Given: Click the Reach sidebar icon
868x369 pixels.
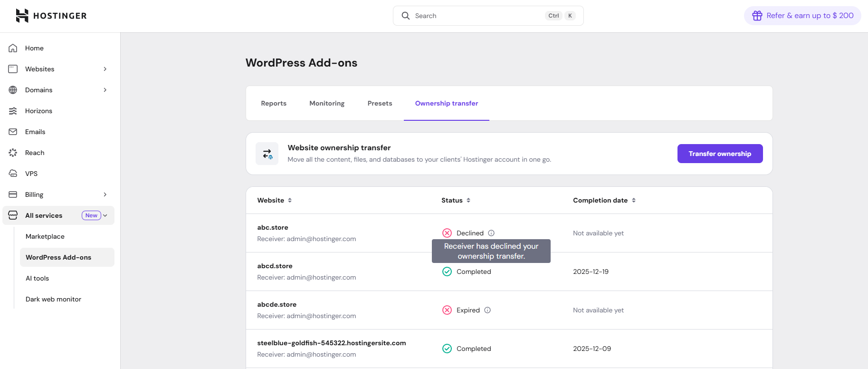Looking at the screenshot, I should [13, 153].
